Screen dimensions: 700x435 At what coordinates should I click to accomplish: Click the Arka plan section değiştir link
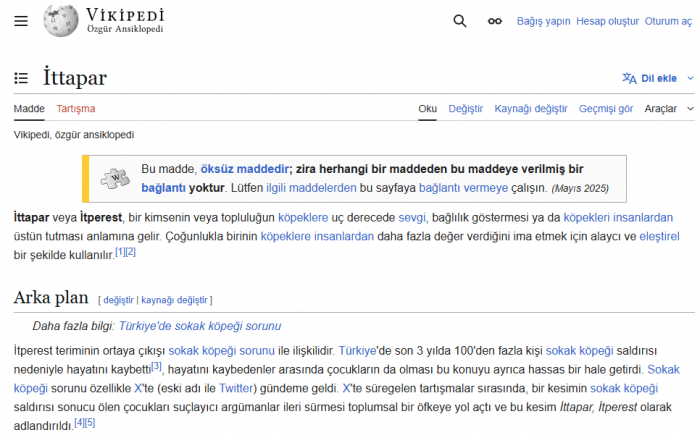[x=118, y=299]
